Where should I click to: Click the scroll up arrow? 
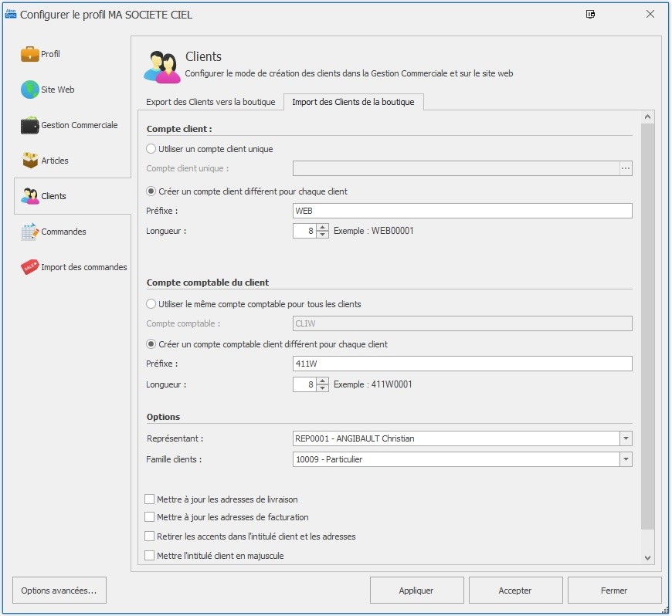[x=647, y=117]
